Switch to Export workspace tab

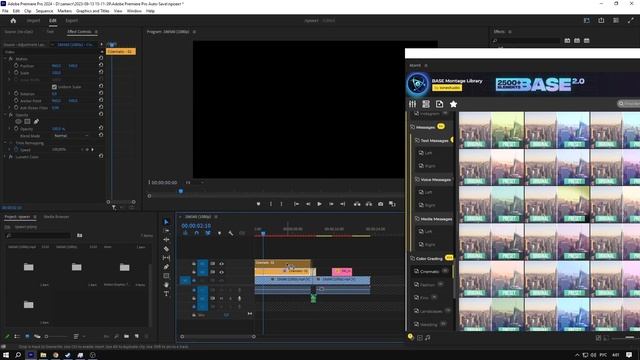pos(71,20)
